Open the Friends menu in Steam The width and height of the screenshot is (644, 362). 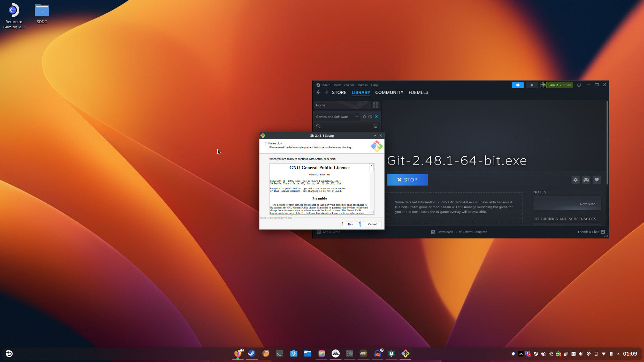pyautogui.click(x=349, y=85)
